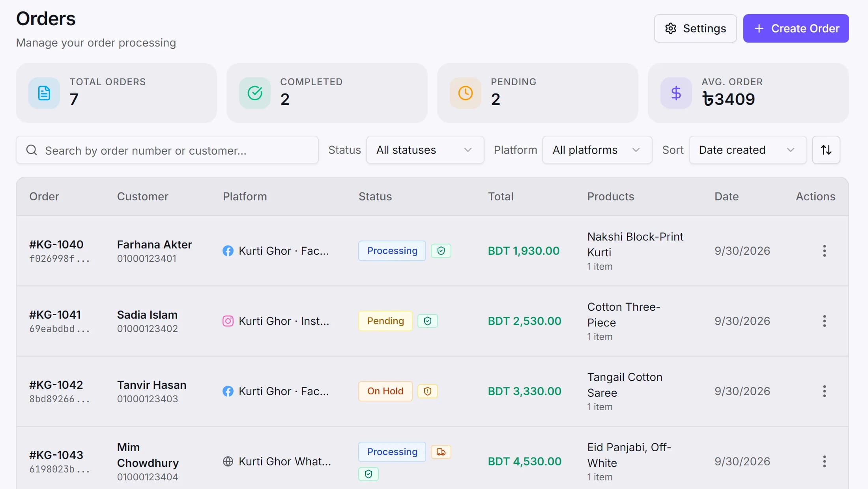Open order #KG-1041 link
Image resolution: width=868 pixels, height=489 pixels.
[55, 315]
